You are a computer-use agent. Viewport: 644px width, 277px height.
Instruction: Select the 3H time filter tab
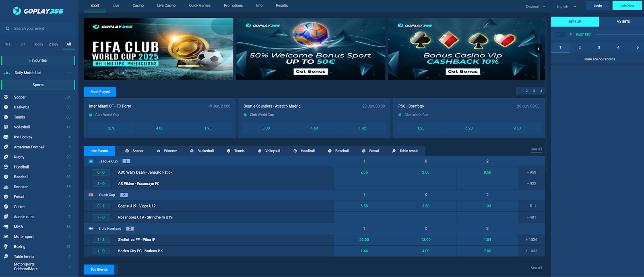[23, 44]
